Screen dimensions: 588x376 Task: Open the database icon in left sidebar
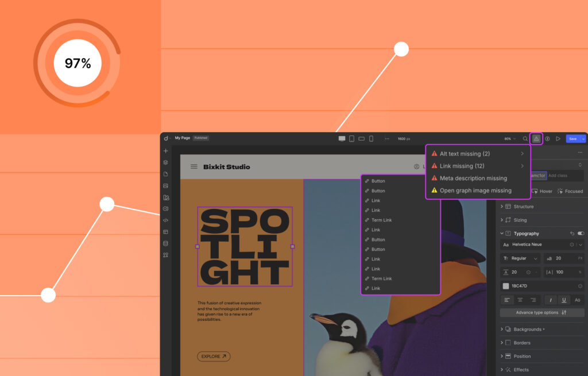[x=166, y=243]
